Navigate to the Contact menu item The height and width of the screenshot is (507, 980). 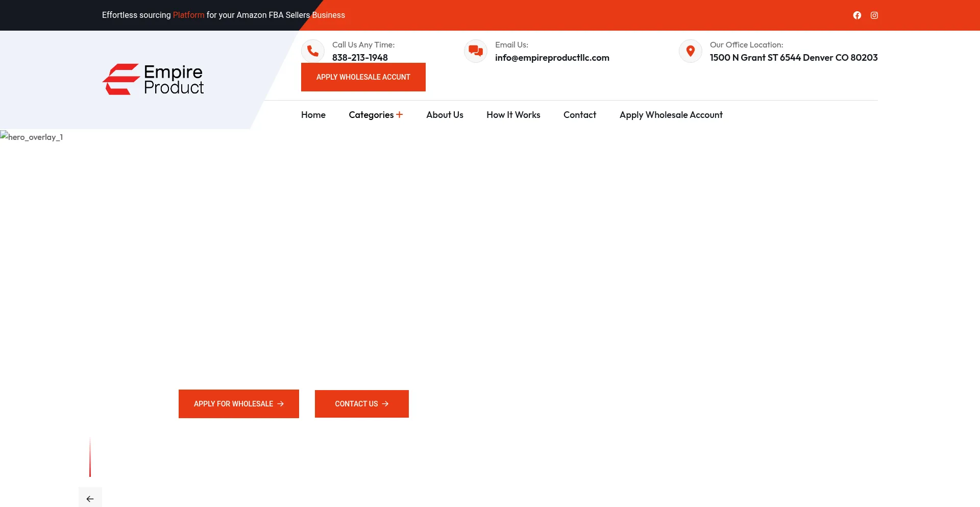(x=579, y=115)
